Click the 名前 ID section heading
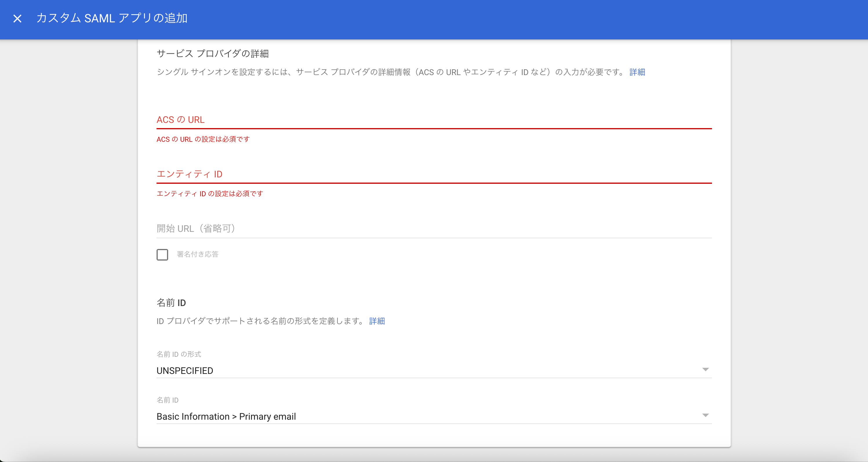This screenshot has height=462, width=868. click(171, 303)
